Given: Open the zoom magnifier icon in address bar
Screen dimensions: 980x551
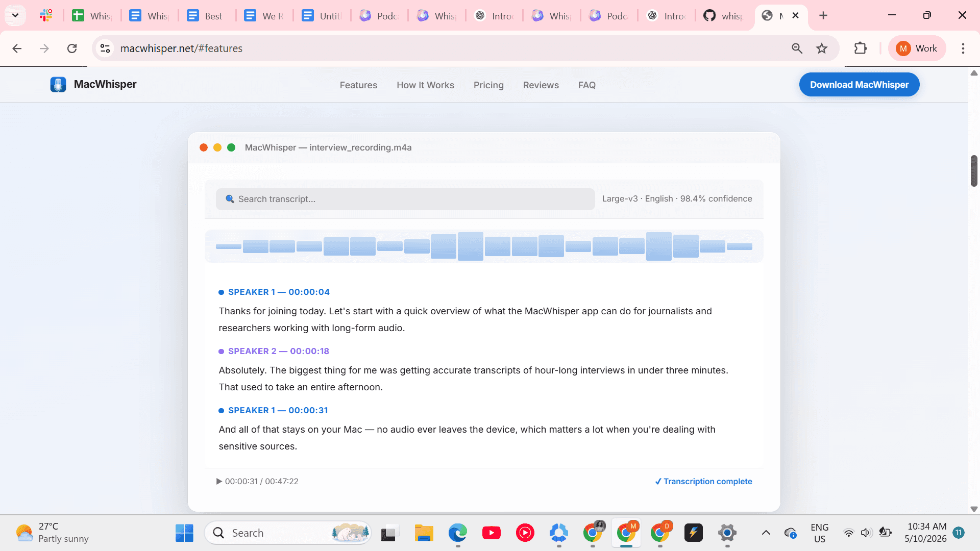Looking at the screenshot, I should pyautogui.click(x=797, y=48).
